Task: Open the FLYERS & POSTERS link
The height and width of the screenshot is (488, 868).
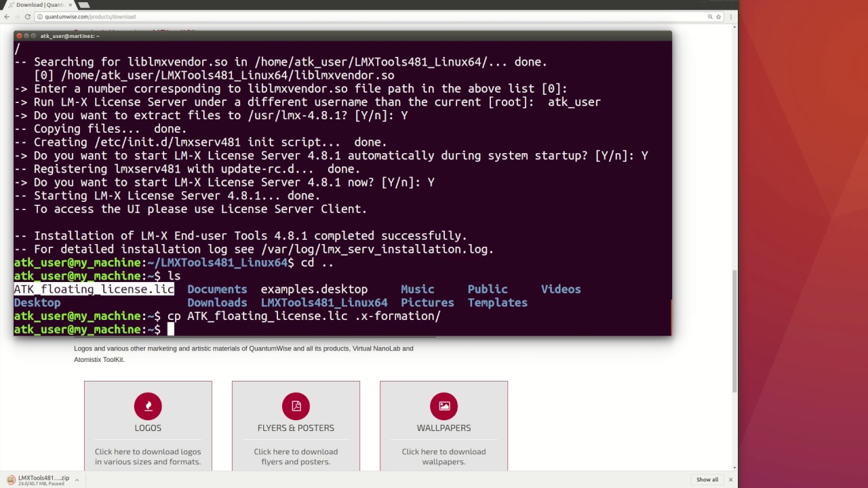Action: pos(296,428)
